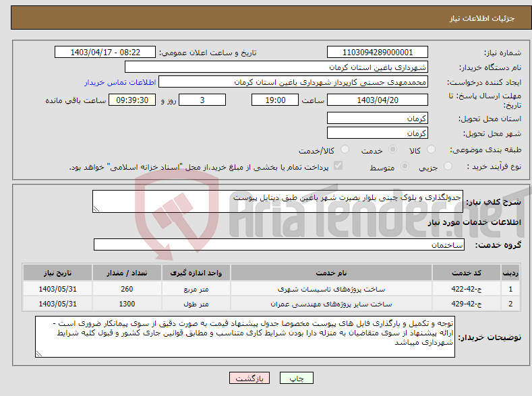Click the طبقه بندی موضوعی label
Screen dimensions: 532x396
[485, 150]
